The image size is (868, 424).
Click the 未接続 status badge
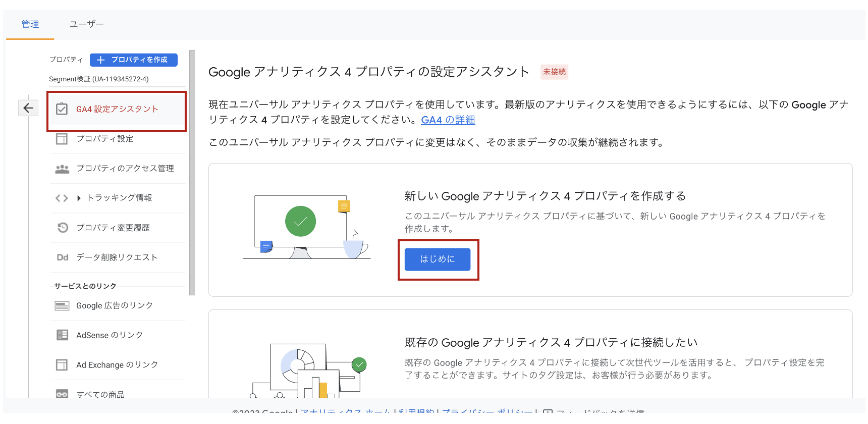click(x=555, y=72)
